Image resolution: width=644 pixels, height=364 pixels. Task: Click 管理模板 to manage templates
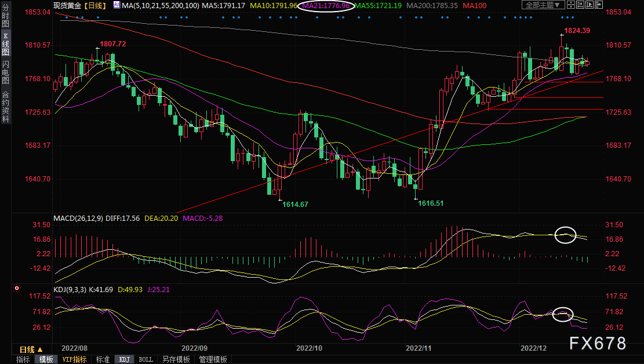click(x=213, y=359)
